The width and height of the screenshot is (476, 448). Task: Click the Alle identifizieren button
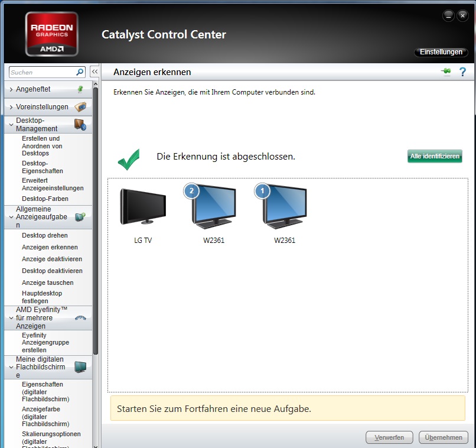coord(435,156)
